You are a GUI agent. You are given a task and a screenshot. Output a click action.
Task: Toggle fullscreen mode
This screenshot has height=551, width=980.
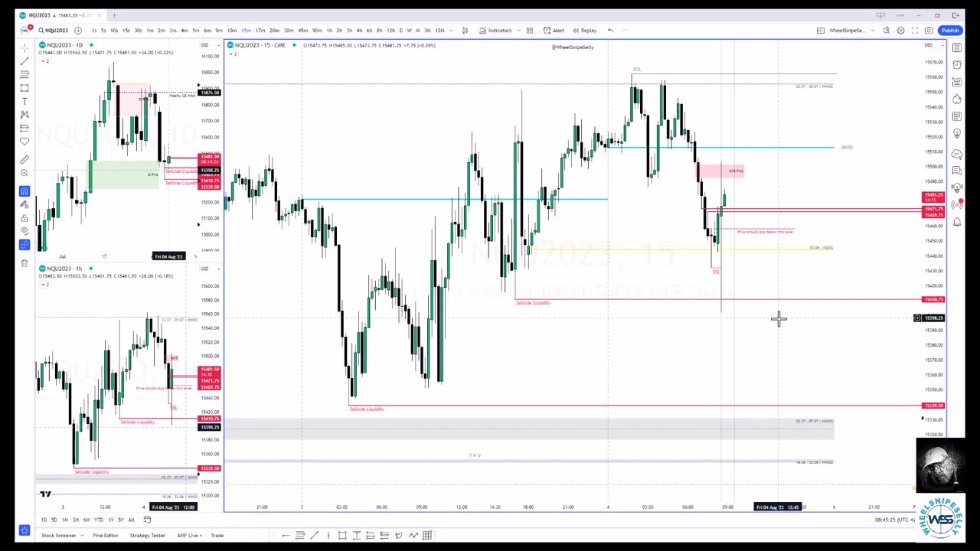coord(915,31)
